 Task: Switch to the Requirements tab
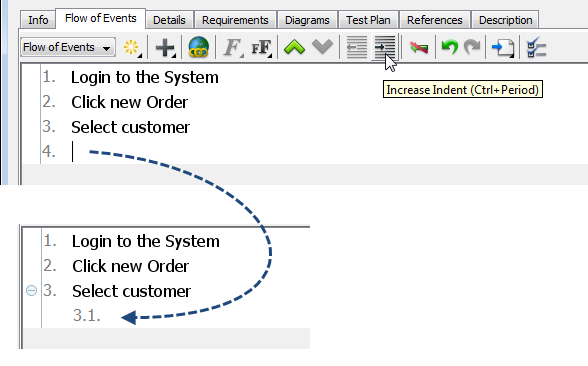[x=235, y=20]
